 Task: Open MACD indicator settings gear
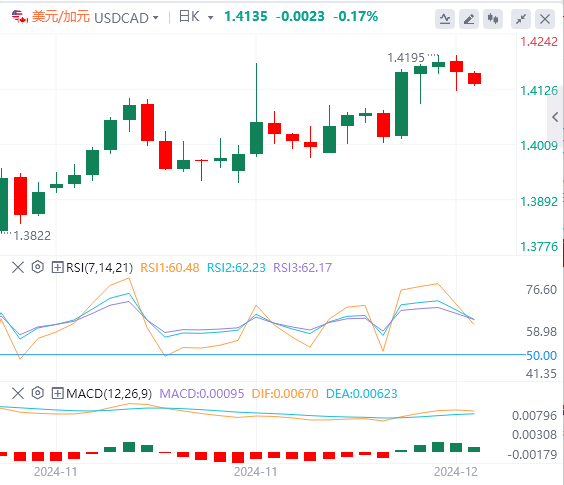point(37,393)
